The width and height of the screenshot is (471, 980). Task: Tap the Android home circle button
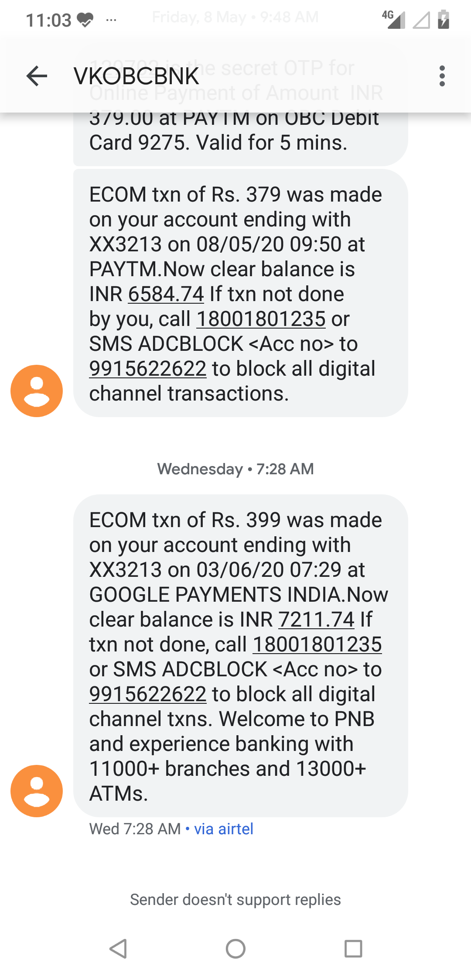pos(235,949)
